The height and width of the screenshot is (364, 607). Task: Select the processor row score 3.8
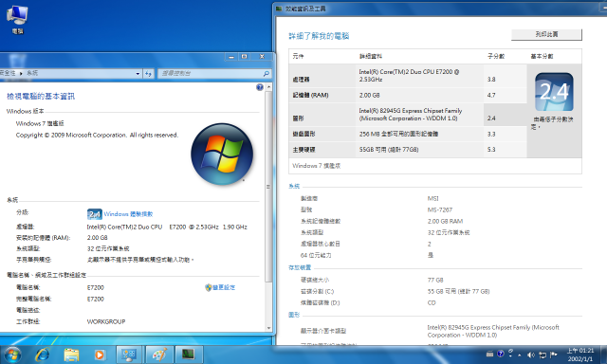[491, 80]
